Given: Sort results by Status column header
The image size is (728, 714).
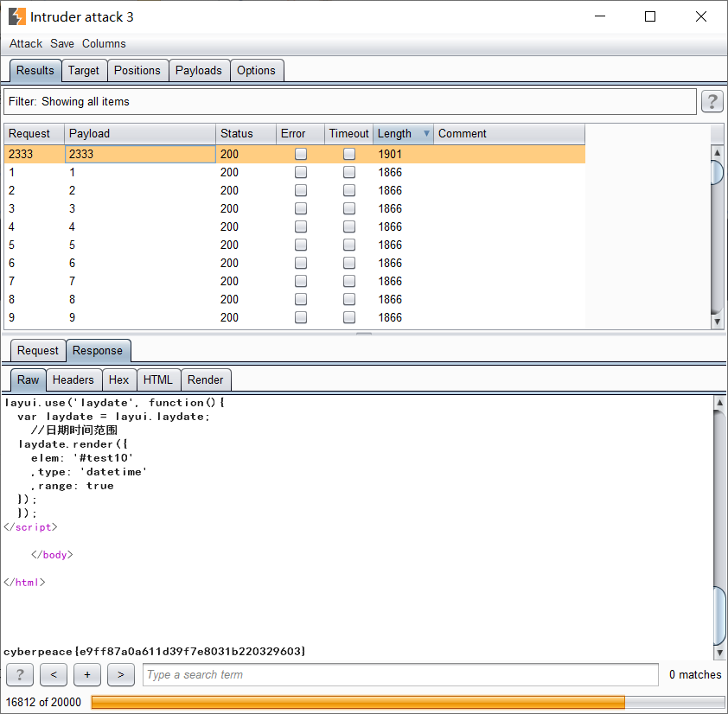Looking at the screenshot, I should (x=246, y=134).
